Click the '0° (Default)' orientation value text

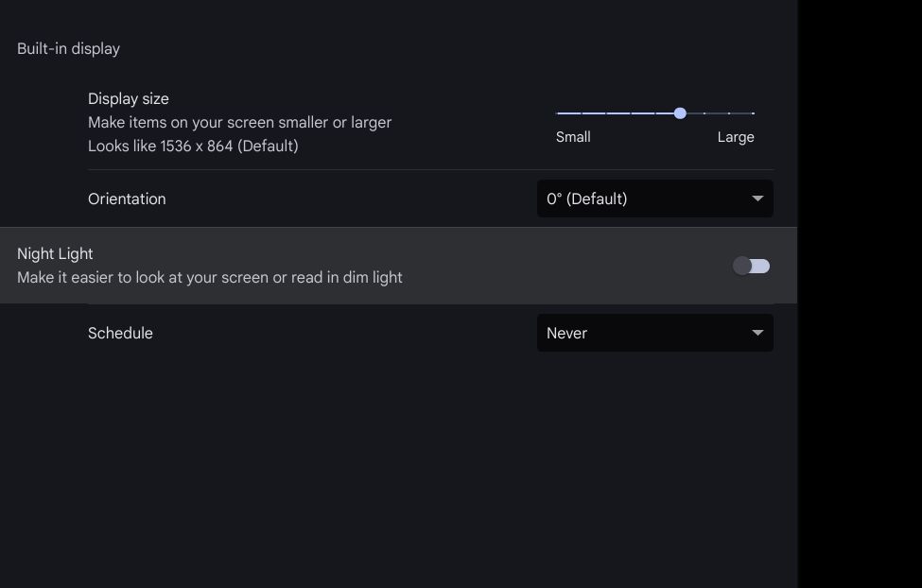[587, 199]
